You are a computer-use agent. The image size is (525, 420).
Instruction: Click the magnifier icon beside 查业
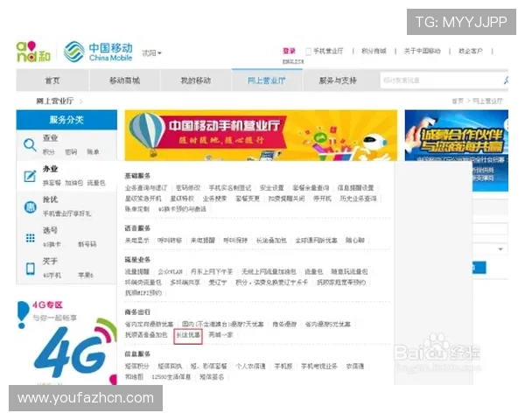(30, 145)
